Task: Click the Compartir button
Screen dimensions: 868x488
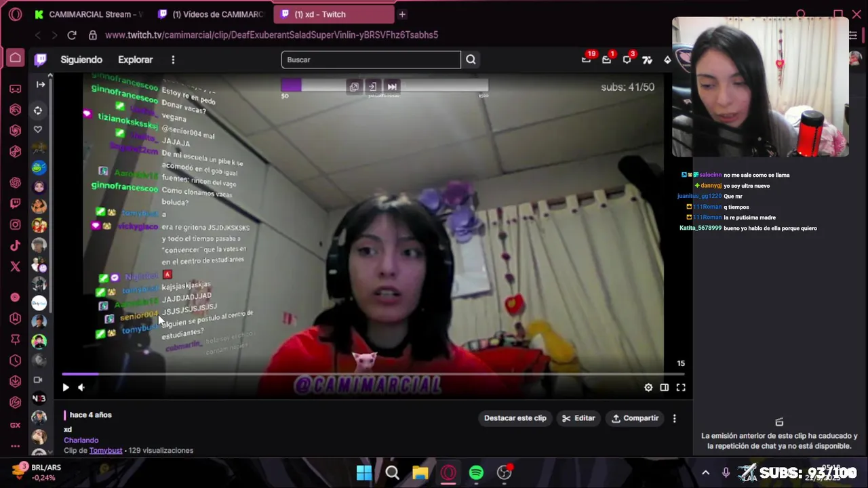Action: [635, 418]
